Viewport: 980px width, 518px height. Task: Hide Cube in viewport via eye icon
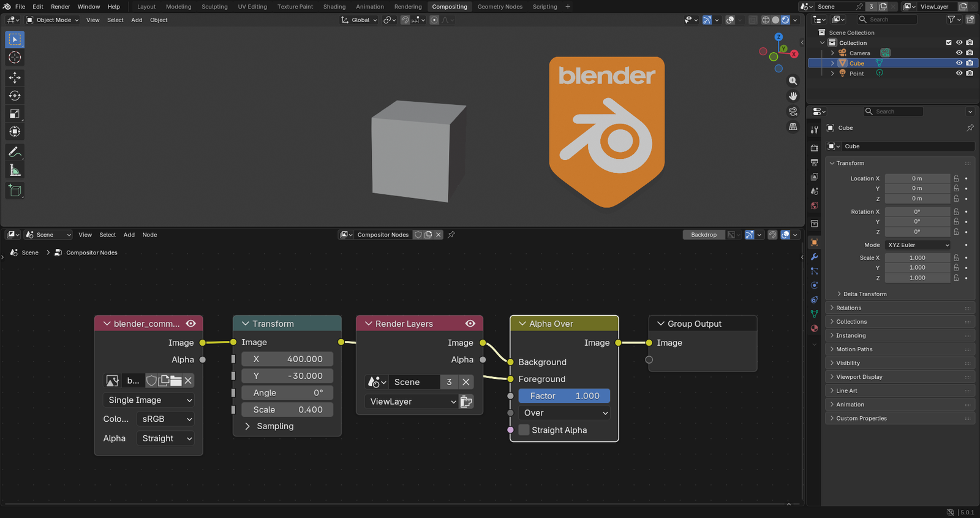959,63
